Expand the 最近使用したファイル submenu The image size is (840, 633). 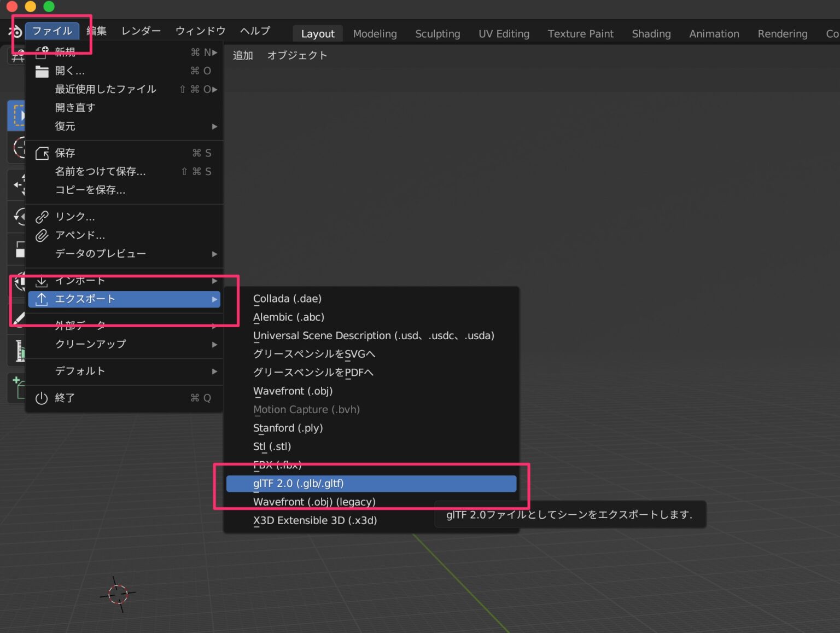(105, 89)
